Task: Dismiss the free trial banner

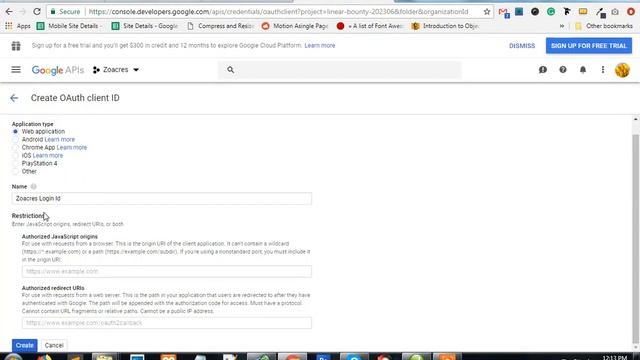Action: point(522,46)
